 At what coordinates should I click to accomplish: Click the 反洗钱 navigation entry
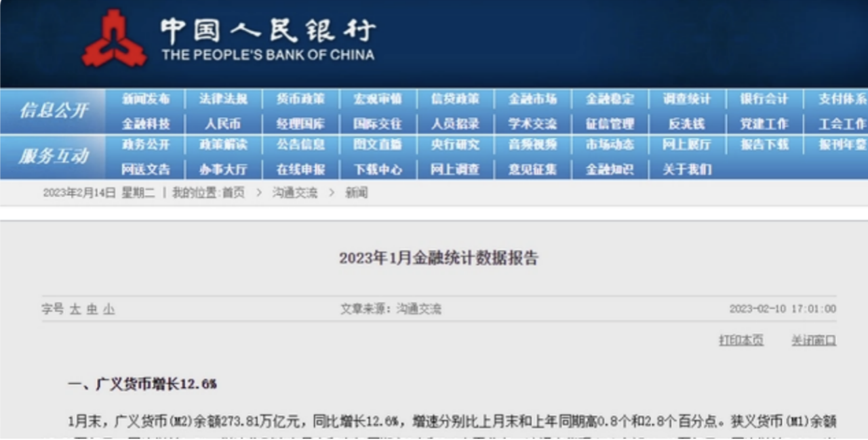pos(685,123)
